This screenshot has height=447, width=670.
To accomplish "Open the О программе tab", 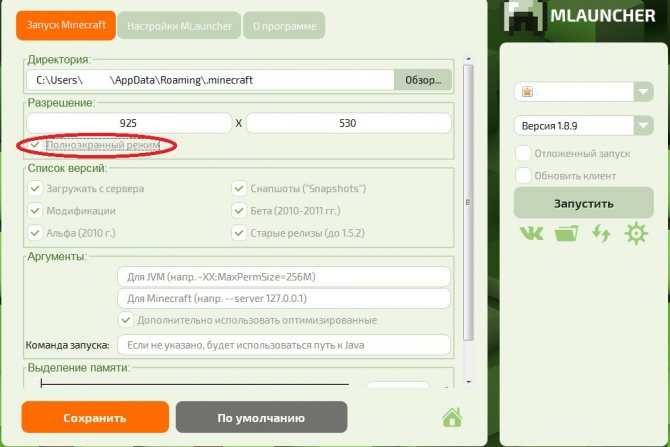I will (x=284, y=26).
